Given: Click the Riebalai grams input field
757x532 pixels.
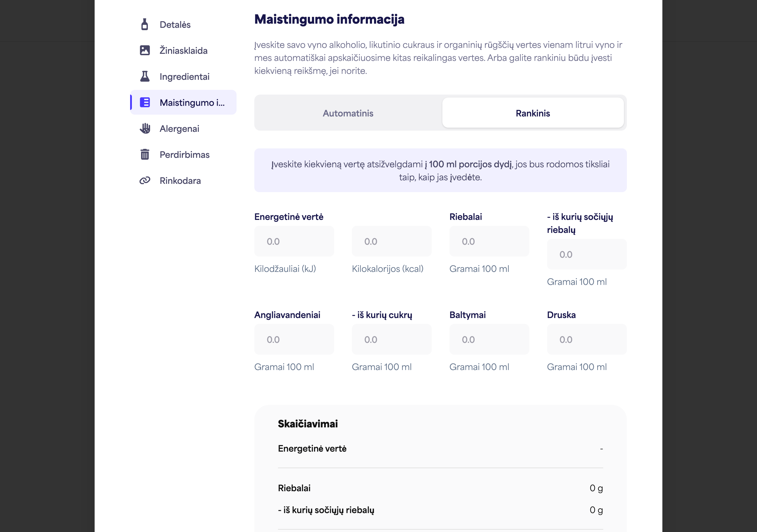Looking at the screenshot, I should (x=489, y=241).
